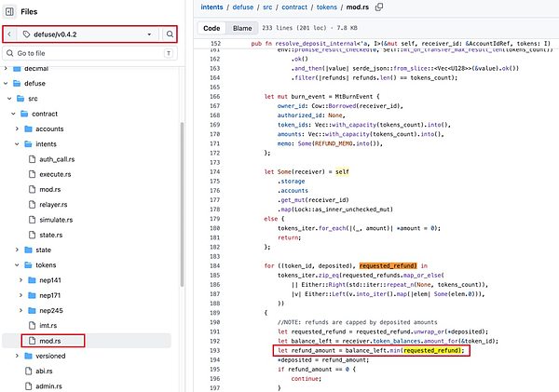Open the defuse/v0.4.2 tag dropdown
The image size is (559, 392).
88,34
